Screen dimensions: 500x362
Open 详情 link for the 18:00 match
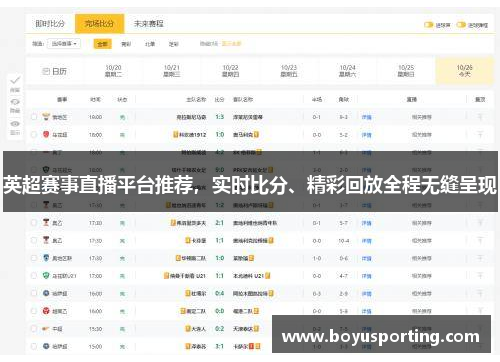tap(367, 135)
